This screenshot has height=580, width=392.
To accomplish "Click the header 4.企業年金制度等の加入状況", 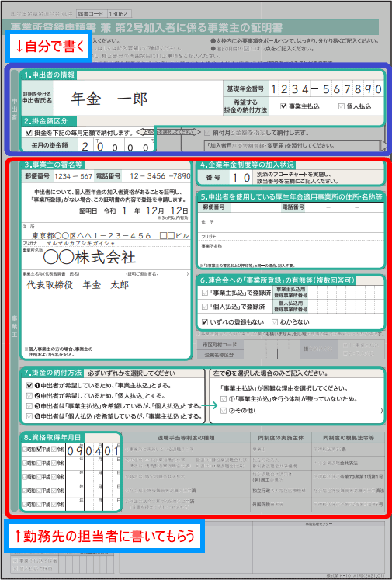I will pyautogui.click(x=247, y=165).
